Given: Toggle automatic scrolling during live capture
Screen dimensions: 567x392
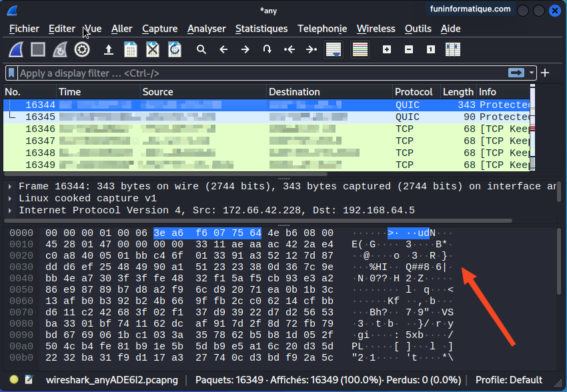Looking at the screenshot, I should (x=334, y=49).
